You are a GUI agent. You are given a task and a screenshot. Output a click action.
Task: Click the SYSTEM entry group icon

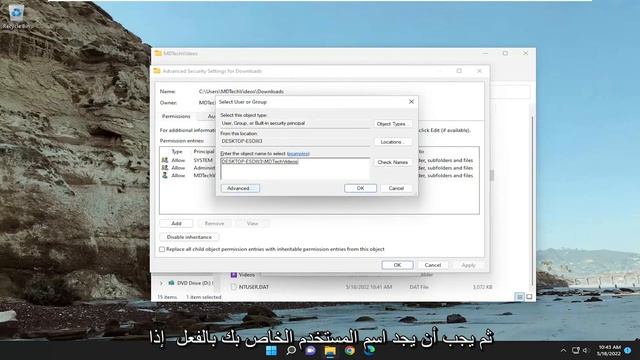click(x=165, y=160)
